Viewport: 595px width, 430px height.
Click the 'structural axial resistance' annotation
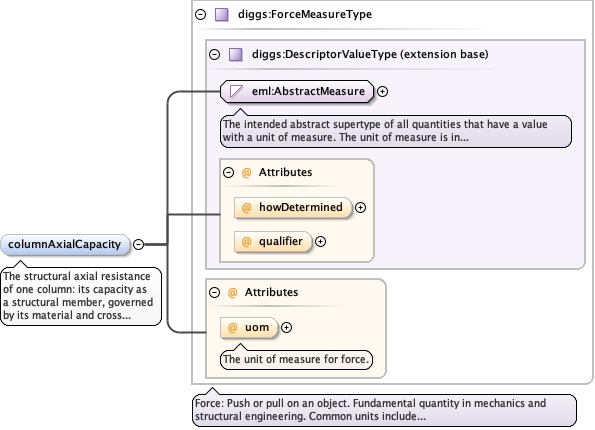81,296
